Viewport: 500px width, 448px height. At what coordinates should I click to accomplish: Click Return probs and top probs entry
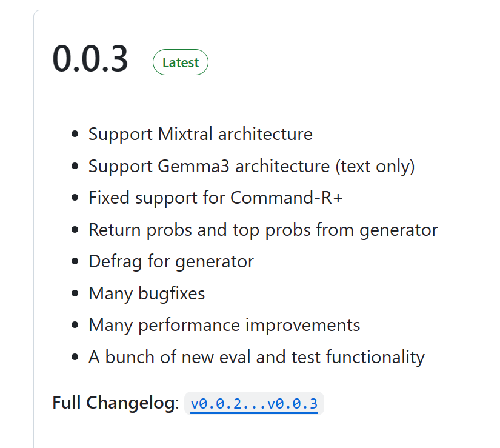coord(263,230)
